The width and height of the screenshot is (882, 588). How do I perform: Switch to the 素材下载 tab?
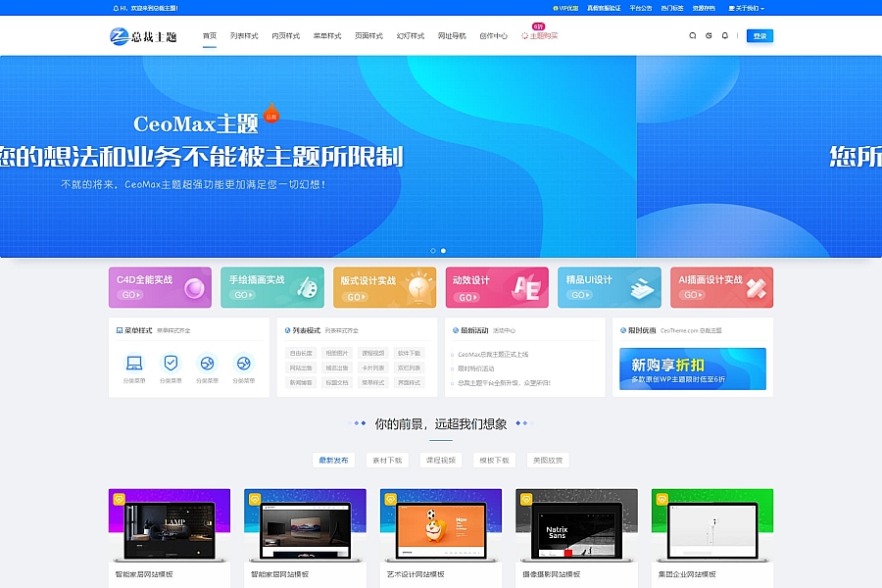tap(387, 461)
